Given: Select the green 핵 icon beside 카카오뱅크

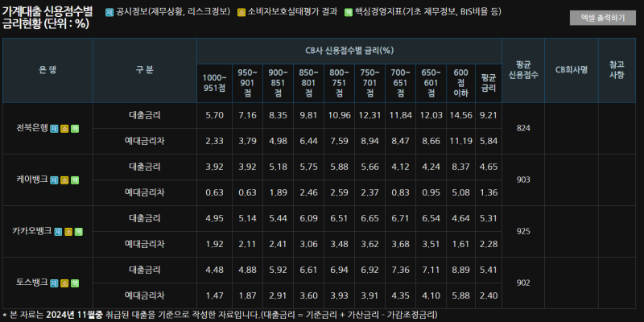Looking at the screenshot, I should [79, 231].
